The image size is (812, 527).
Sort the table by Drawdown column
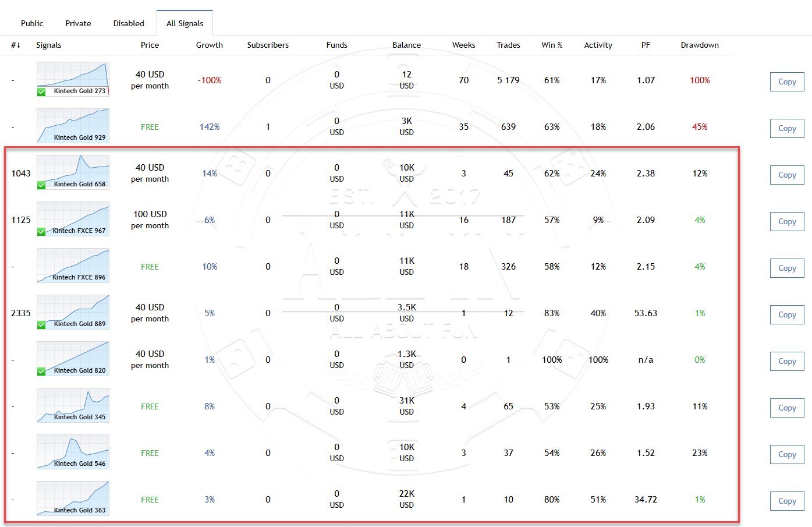pyautogui.click(x=700, y=45)
